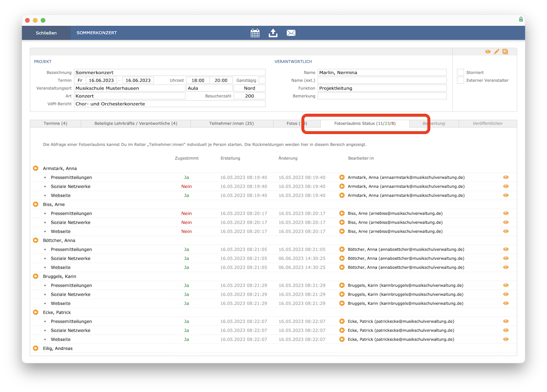This screenshot has height=392, width=547.
Task: Click eye icon on Armstark Soziale Netzwerke row
Action: pos(506,186)
